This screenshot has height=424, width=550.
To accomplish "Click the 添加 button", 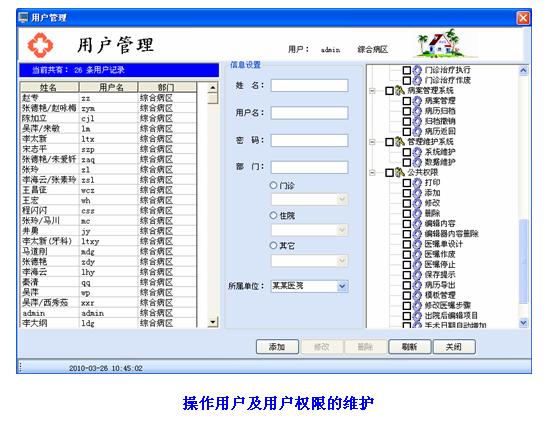I will pos(277,347).
